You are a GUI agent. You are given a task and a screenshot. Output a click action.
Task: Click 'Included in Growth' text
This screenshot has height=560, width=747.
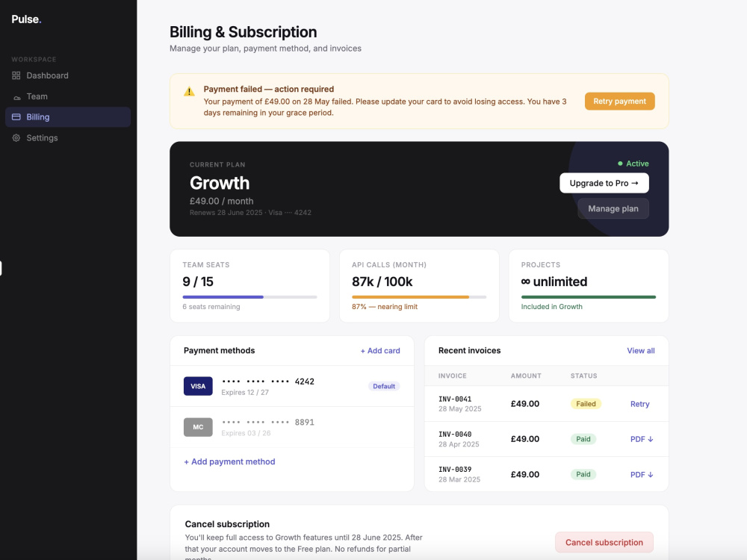(552, 307)
